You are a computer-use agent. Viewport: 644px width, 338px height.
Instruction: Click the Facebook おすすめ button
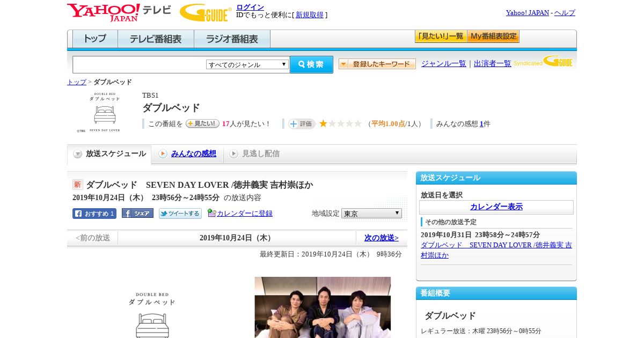[x=94, y=214]
